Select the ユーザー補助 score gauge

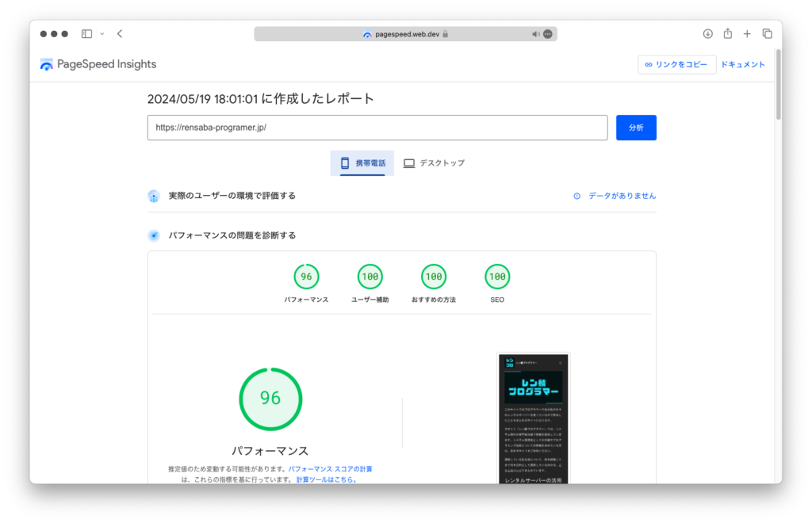pos(370,277)
